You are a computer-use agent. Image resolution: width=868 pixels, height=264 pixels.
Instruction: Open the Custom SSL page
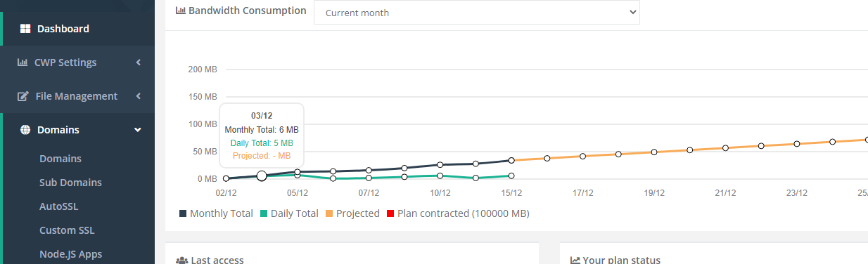pos(67,230)
